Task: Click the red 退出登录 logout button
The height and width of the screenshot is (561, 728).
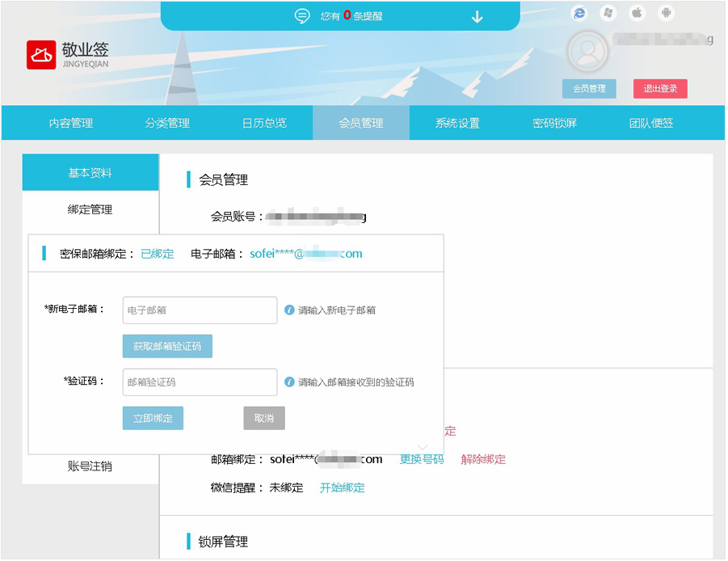Action: (x=660, y=89)
